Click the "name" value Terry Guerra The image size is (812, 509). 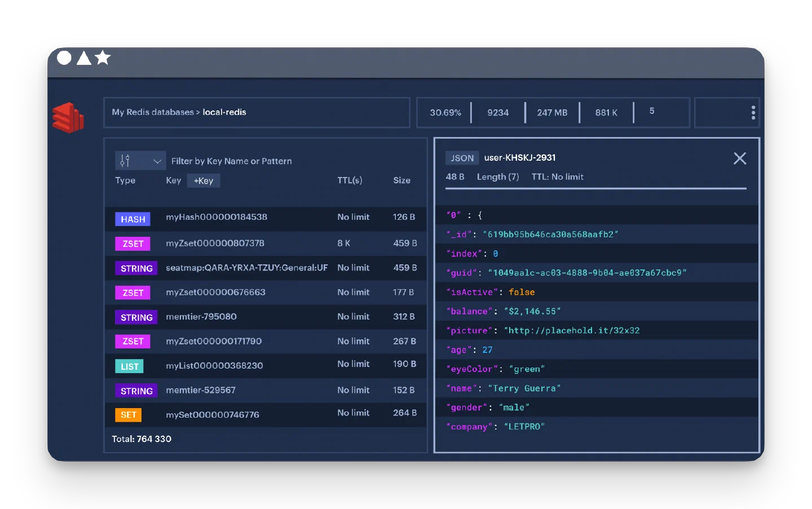pyautogui.click(x=524, y=388)
